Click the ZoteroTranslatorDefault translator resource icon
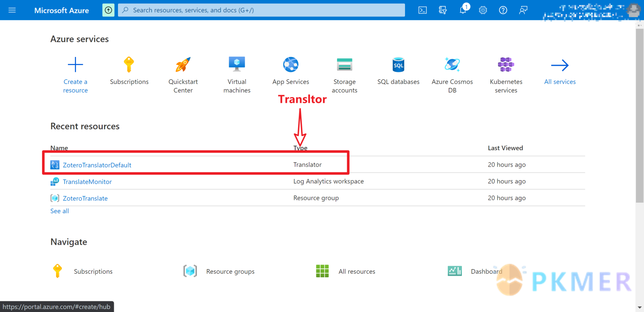This screenshot has width=644, height=312. point(55,165)
